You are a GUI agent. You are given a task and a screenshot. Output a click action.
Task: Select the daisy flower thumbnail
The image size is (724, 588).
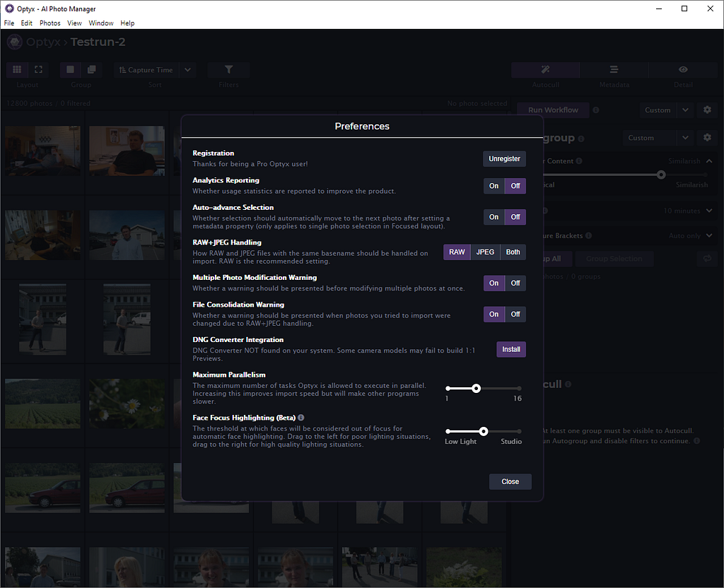point(127,404)
